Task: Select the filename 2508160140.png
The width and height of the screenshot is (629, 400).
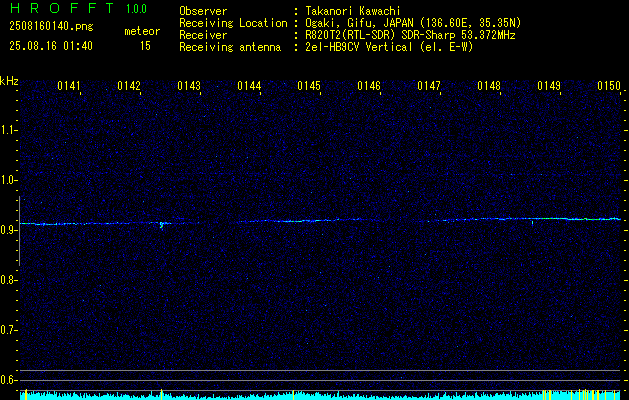Action: [51, 26]
